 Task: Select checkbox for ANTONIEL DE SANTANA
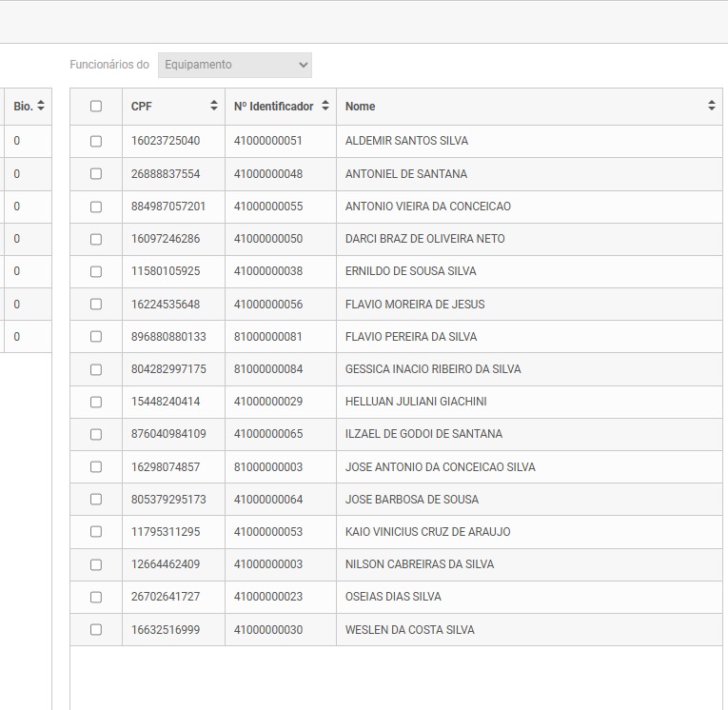tap(96, 174)
